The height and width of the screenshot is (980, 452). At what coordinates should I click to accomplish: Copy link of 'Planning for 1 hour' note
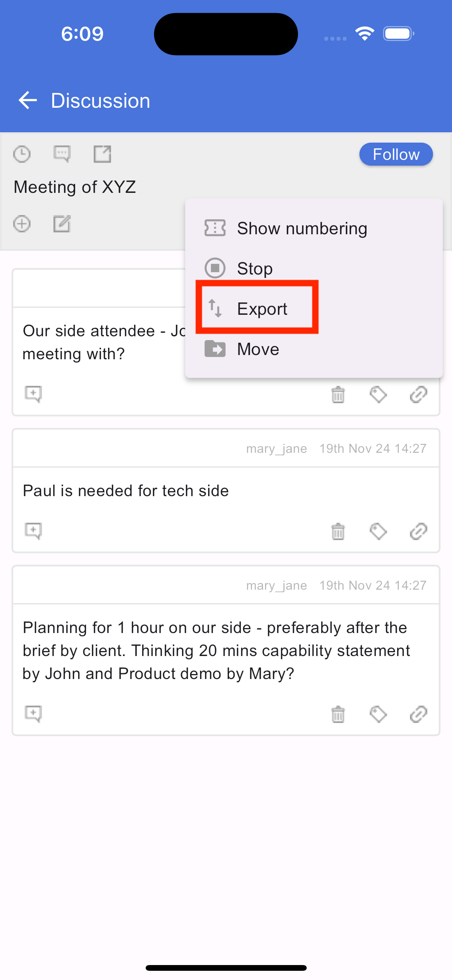[x=418, y=714]
